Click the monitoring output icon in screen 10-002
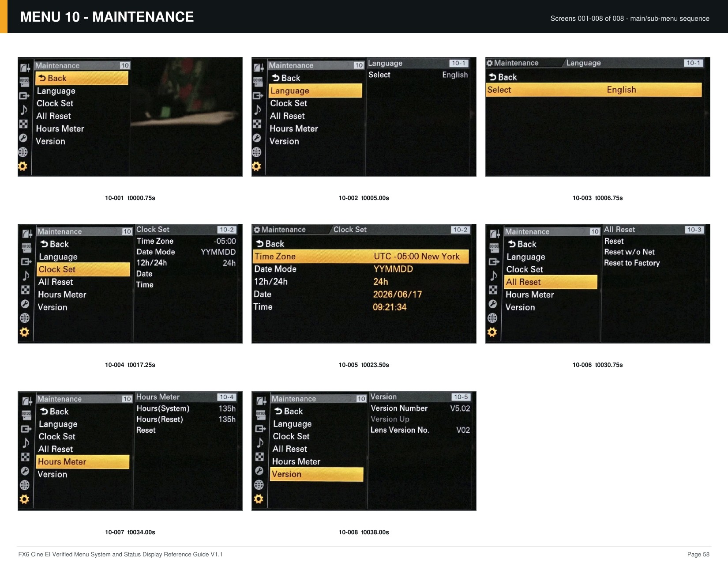This screenshot has height=563, width=728. [258, 96]
